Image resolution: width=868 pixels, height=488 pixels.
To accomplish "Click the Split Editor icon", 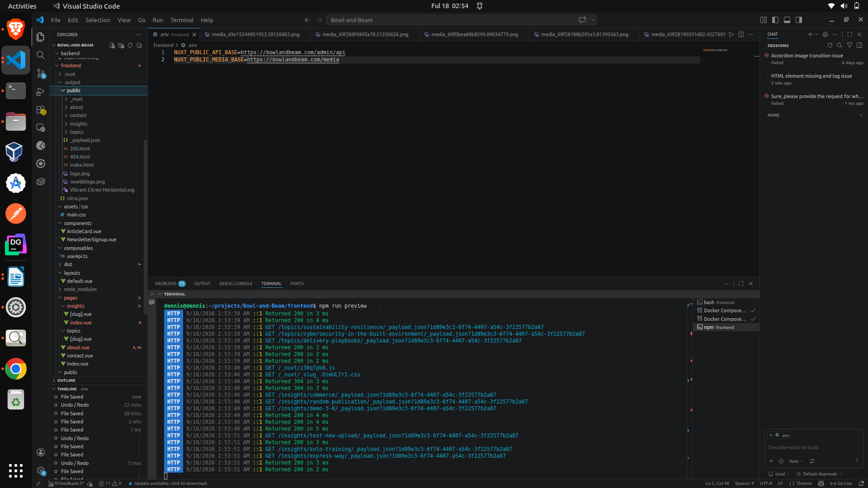I will pyautogui.click(x=741, y=34).
